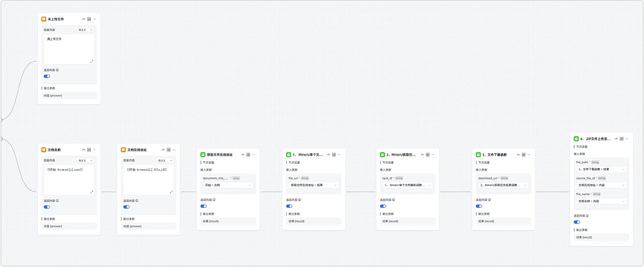Click the expand-editor icon in 文档名称 text area

tap(91, 192)
